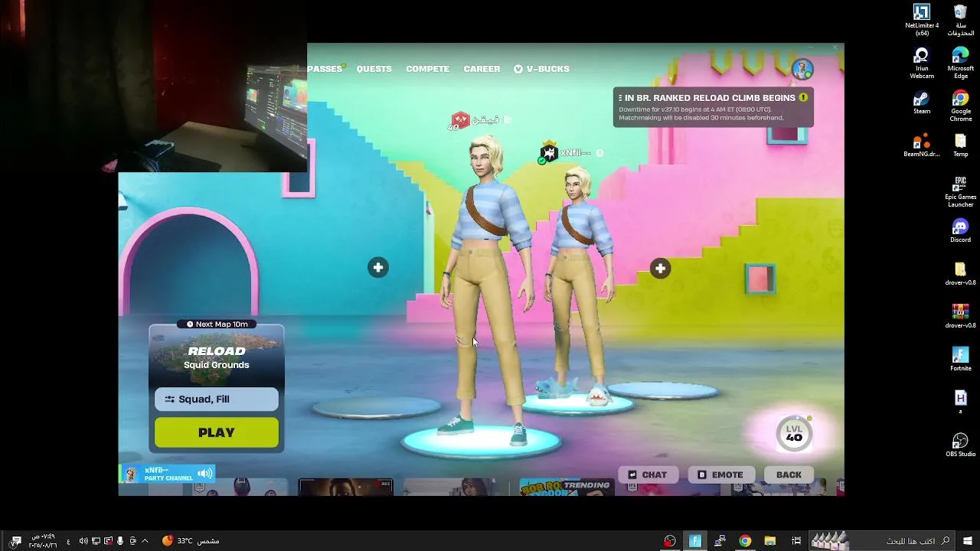Open the Squad, Fill mode selector
Viewport: 980px width, 551px height.
pyautogui.click(x=217, y=399)
